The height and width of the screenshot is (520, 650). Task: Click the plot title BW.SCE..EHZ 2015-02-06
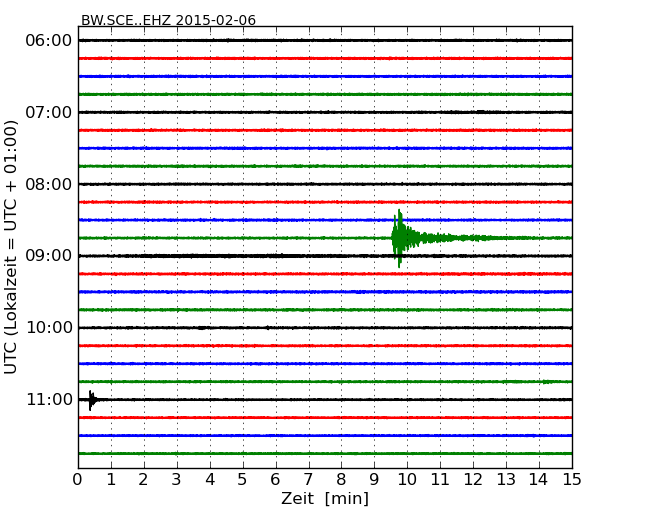(x=168, y=20)
